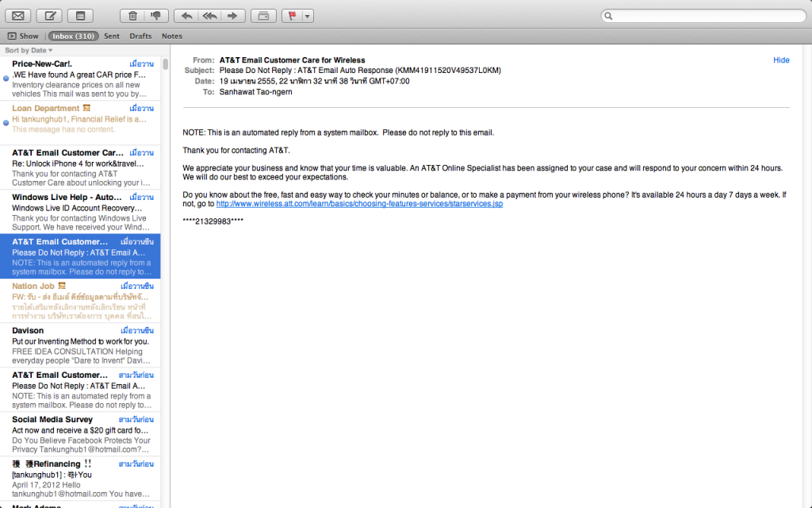The height and width of the screenshot is (508, 812).
Task: Expand the Sort by Date menu
Action: point(29,50)
